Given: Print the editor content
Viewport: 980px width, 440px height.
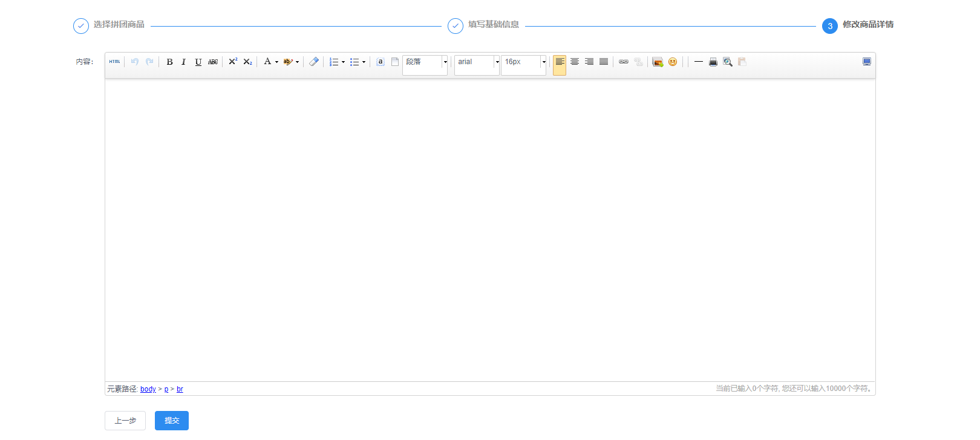Looking at the screenshot, I should click(x=713, y=62).
